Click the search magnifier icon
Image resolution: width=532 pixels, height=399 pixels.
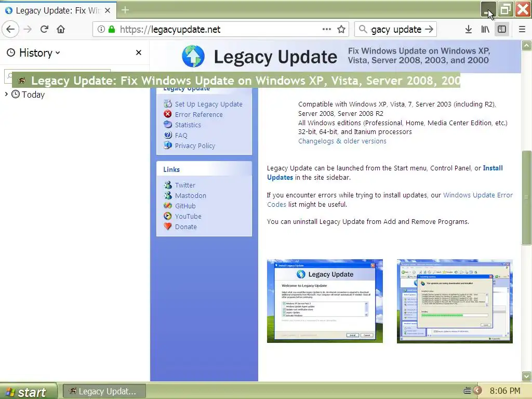pos(363,29)
